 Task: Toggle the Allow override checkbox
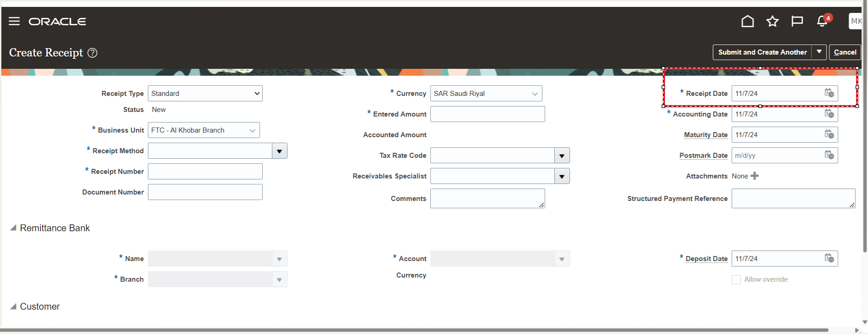736,280
